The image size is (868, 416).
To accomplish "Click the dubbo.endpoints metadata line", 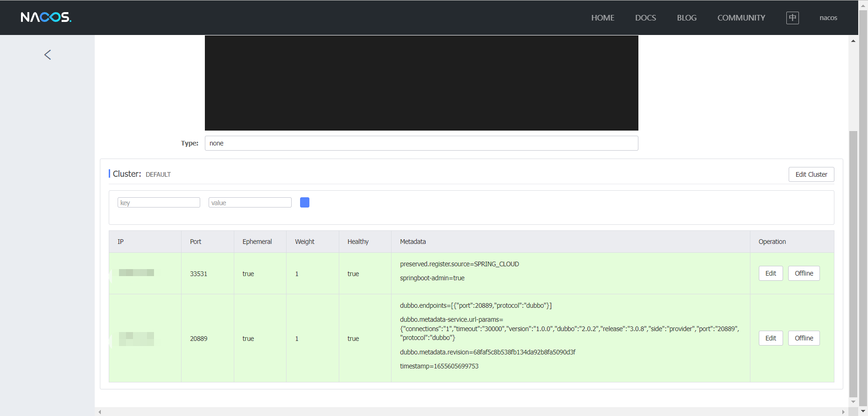I will coord(476,305).
